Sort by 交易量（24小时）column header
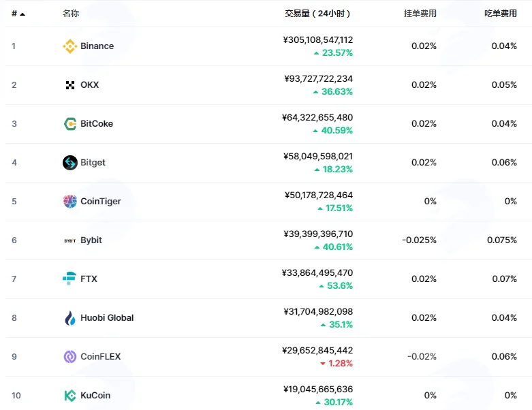Screen dimensions: 532x410 click(x=317, y=14)
